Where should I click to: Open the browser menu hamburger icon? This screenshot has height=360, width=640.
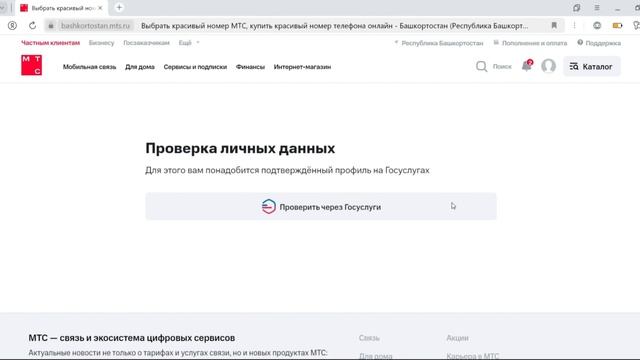[x=597, y=8]
